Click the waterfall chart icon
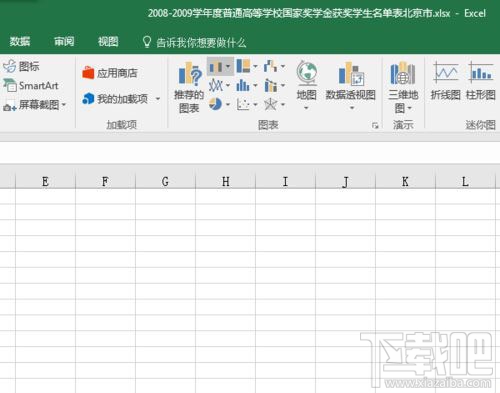The width and height of the screenshot is (500, 393). tap(270, 66)
